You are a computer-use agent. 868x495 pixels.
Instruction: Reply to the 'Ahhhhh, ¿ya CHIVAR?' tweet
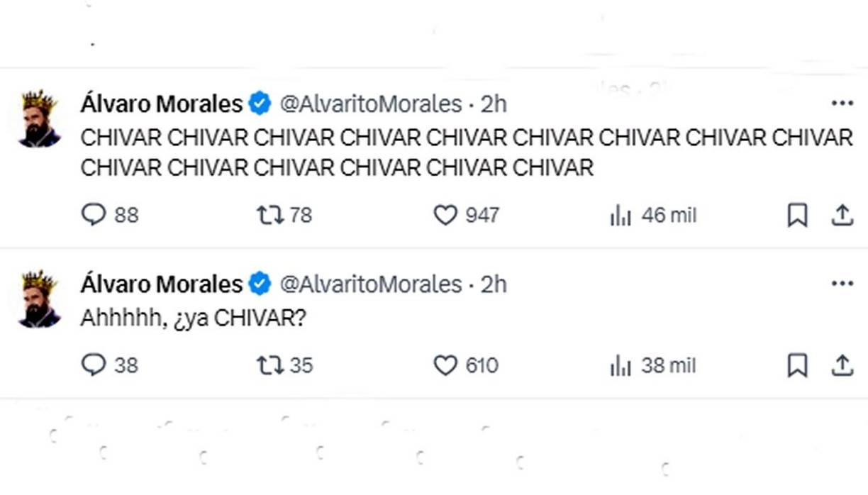[x=94, y=366]
